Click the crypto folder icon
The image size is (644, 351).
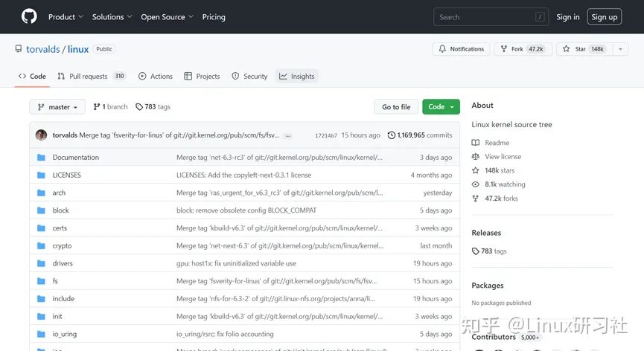tap(41, 245)
